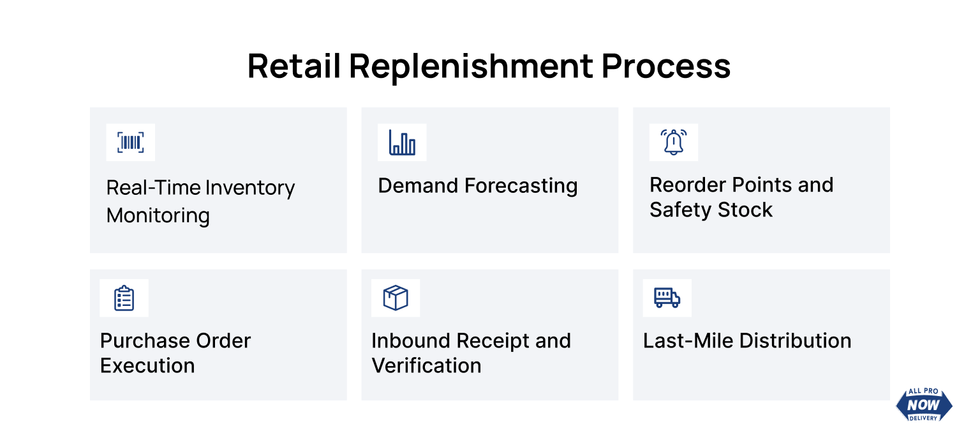Click the delivery truck icon

(x=667, y=298)
